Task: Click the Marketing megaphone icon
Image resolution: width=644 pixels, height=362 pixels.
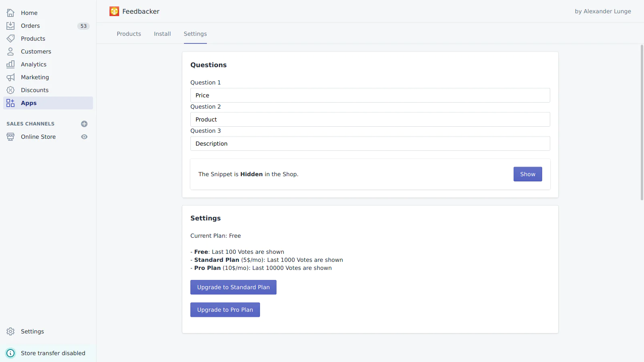Action: 10,77
